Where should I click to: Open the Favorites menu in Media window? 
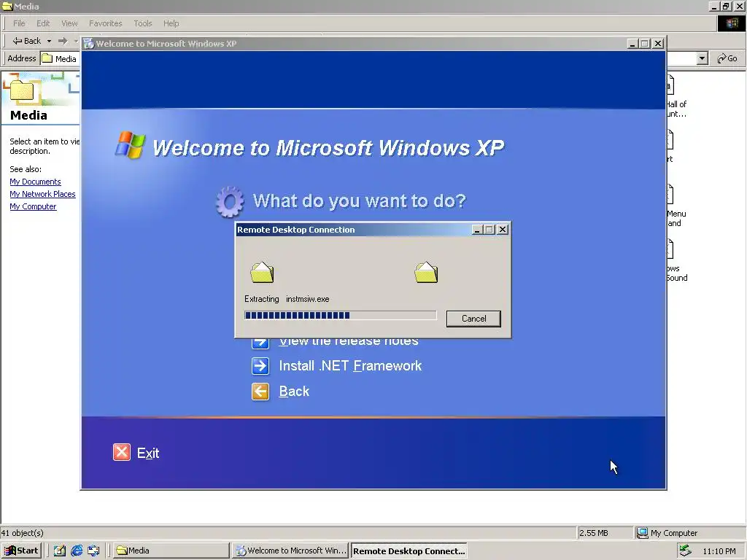105,23
